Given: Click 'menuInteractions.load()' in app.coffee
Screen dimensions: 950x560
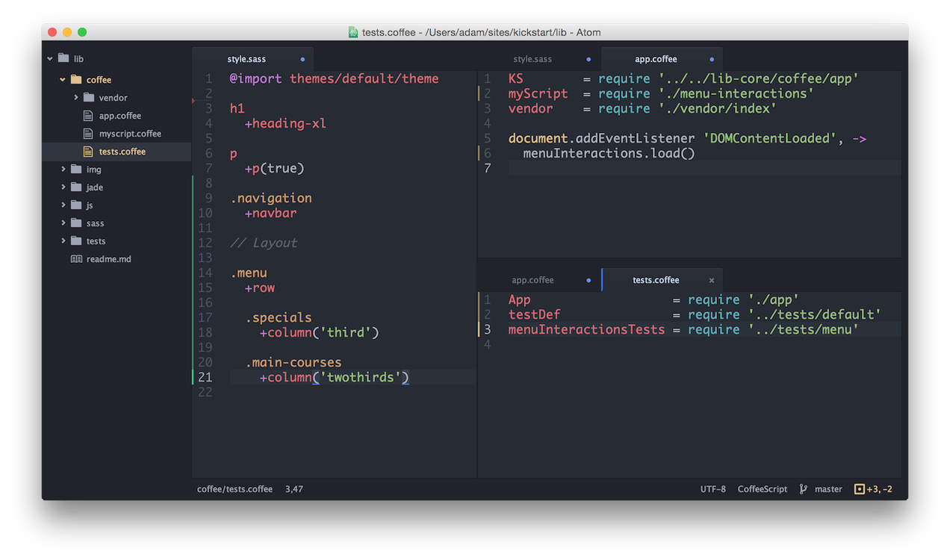Looking at the screenshot, I should [609, 153].
